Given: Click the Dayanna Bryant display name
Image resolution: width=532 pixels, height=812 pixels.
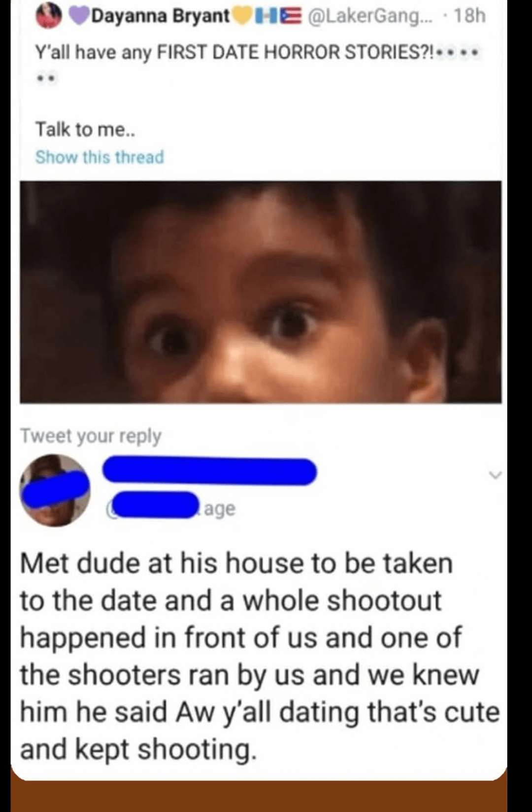Looking at the screenshot, I should tap(160, 16).
